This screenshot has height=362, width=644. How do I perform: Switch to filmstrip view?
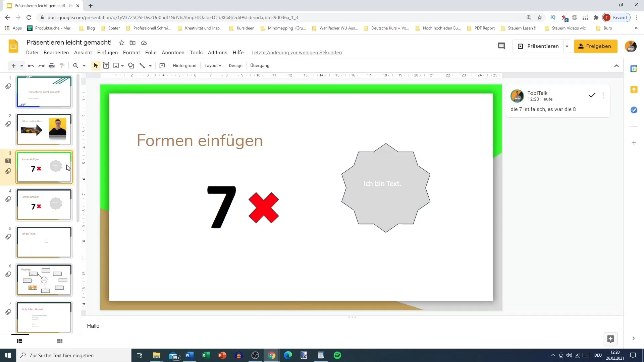click(19, 341)
